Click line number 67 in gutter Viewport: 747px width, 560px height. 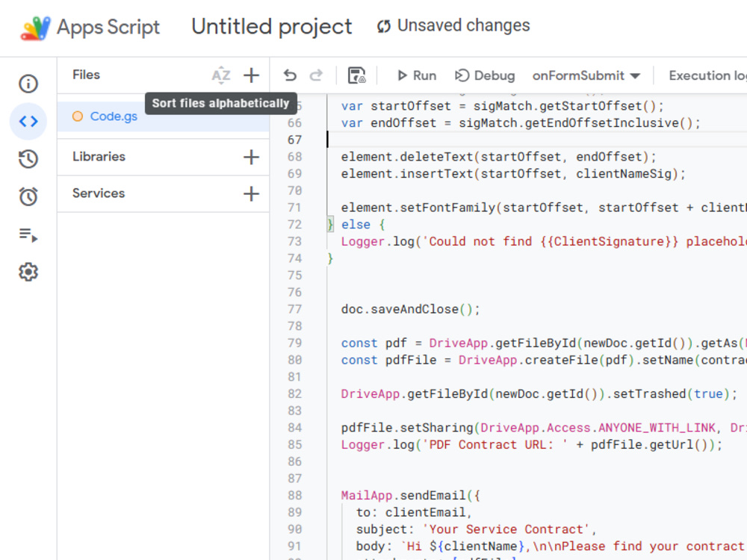tap(294, 140)
